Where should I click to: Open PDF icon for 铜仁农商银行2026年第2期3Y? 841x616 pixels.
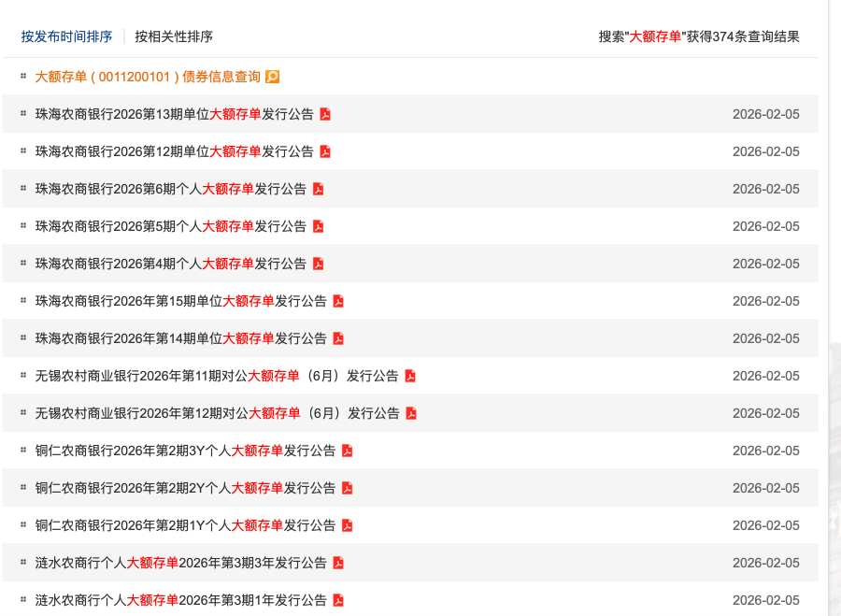click(x=347, y=451)
